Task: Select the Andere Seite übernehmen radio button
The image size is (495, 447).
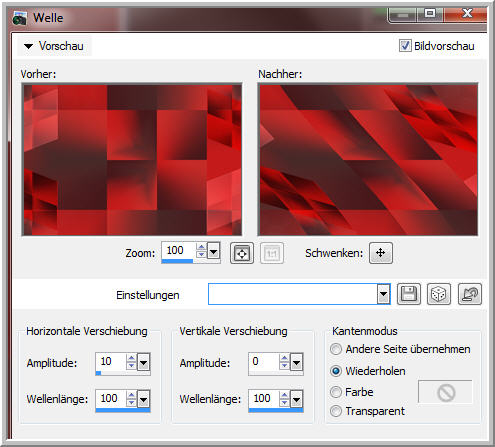Action: pyautogui.click(x=336, y=349)
